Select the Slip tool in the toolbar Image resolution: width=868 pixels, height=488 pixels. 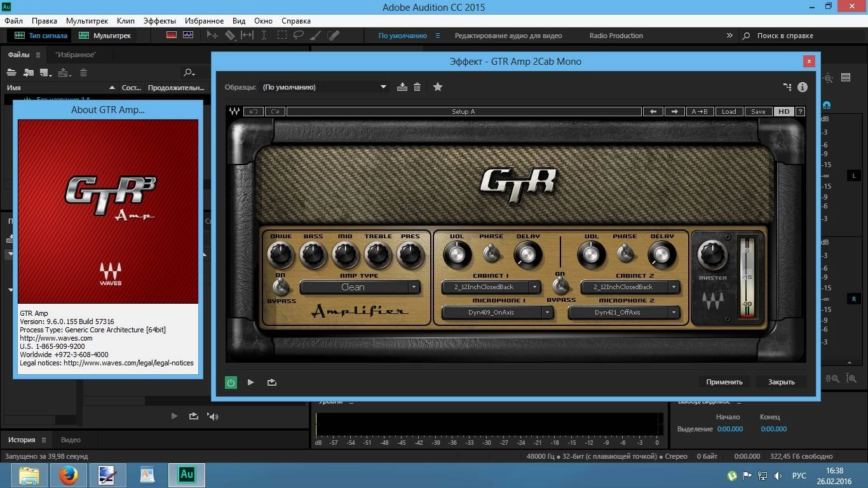pyautogui.click(x=247, y=36)
